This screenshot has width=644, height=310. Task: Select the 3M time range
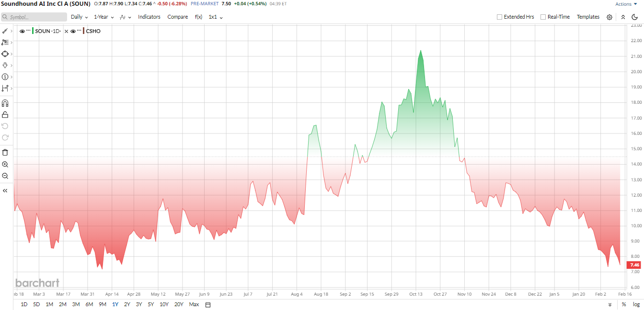(76, 304)
